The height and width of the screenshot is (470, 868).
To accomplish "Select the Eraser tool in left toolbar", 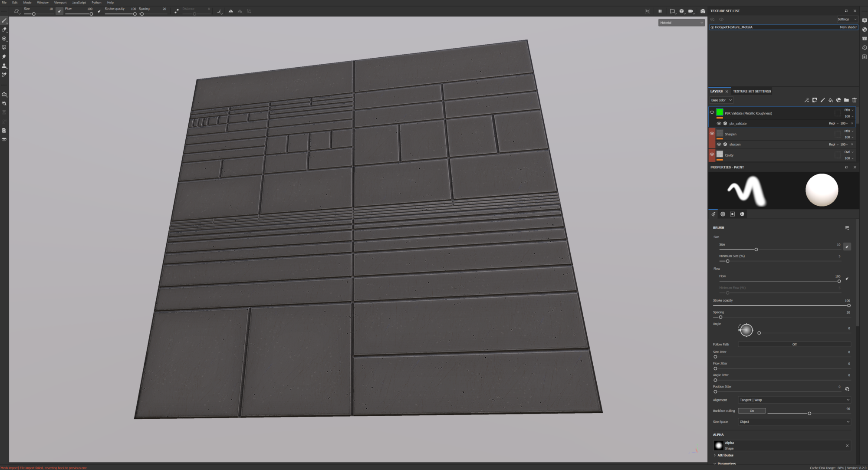I will 4,30.
